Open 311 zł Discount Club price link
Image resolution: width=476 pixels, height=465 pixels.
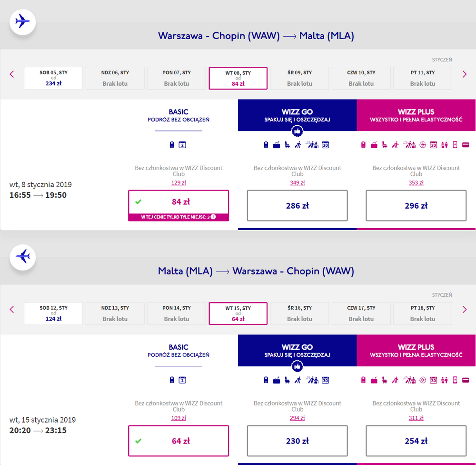[x=416, y=418]
